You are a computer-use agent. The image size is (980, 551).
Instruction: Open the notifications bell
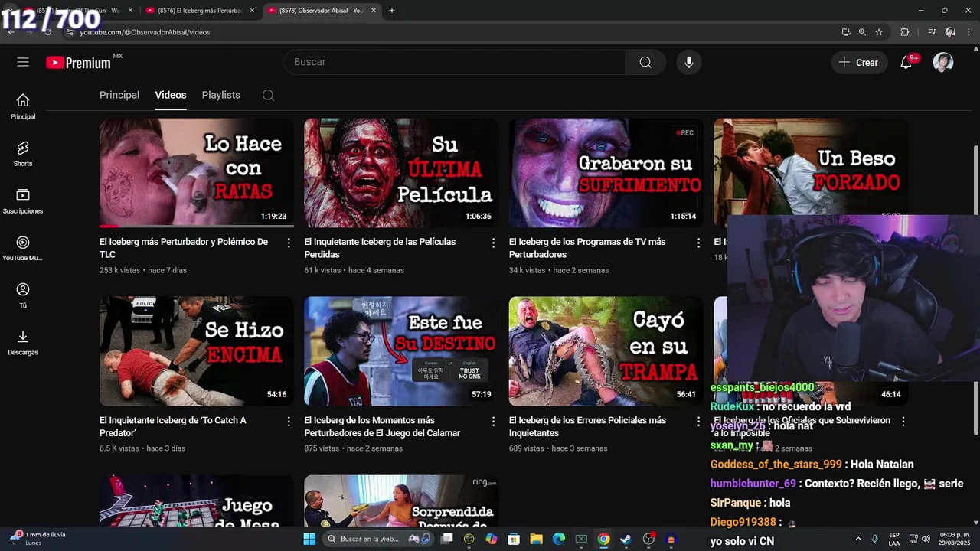tap(906, 63)
